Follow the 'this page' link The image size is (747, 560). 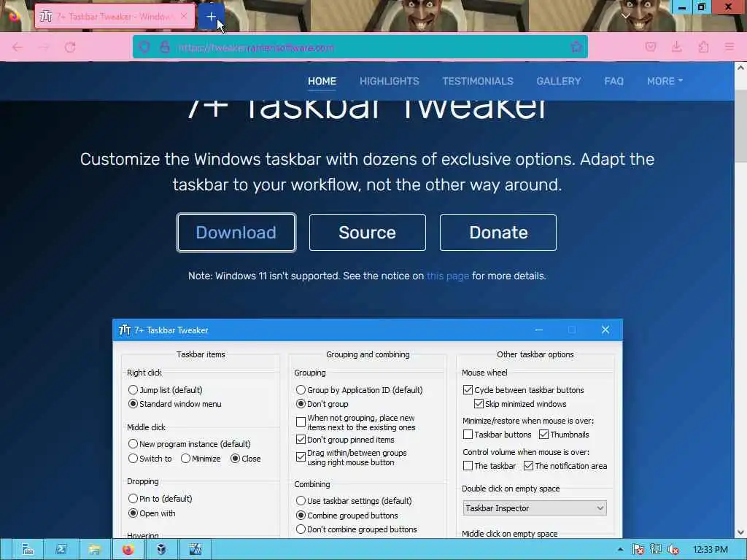tap(448, 276)
